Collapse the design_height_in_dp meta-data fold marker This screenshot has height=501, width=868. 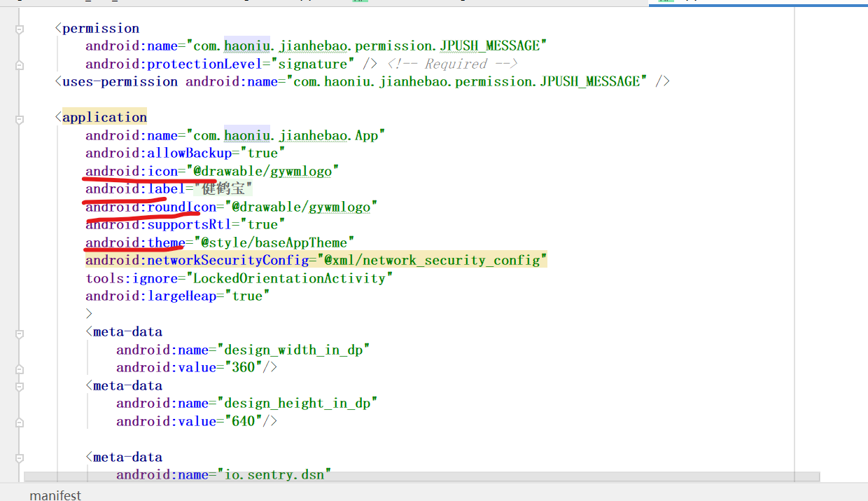tap(20, 386)
